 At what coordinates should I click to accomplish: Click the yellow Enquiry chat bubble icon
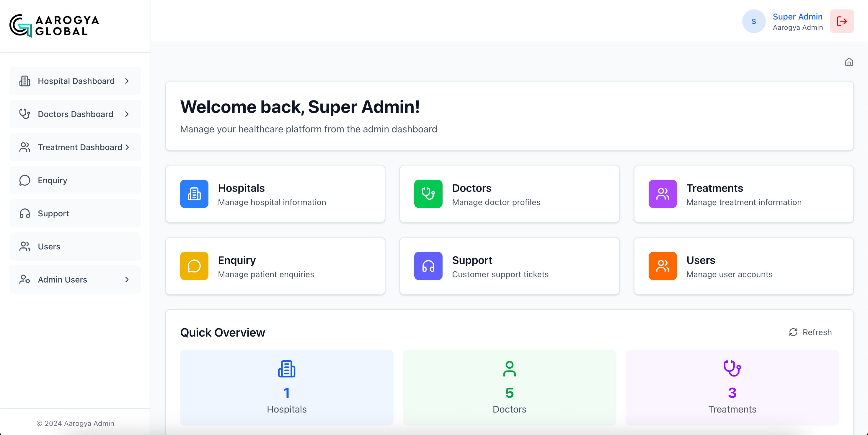point(194,266)
